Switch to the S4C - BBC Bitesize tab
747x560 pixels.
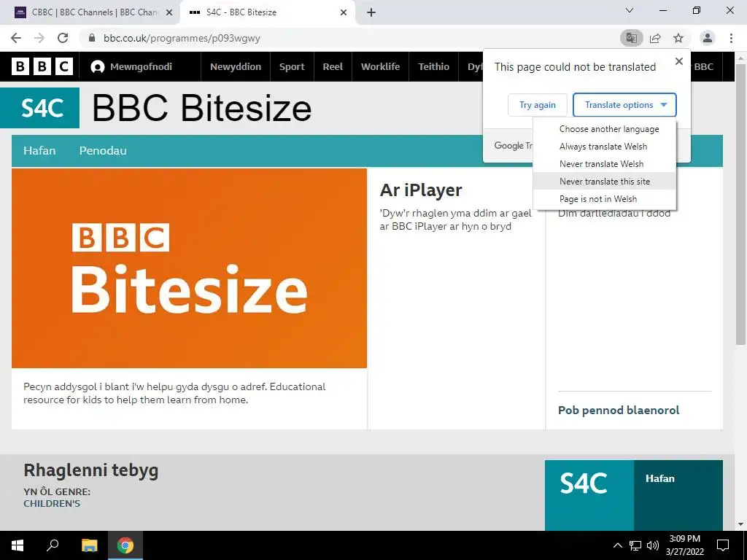click(267, 12)
